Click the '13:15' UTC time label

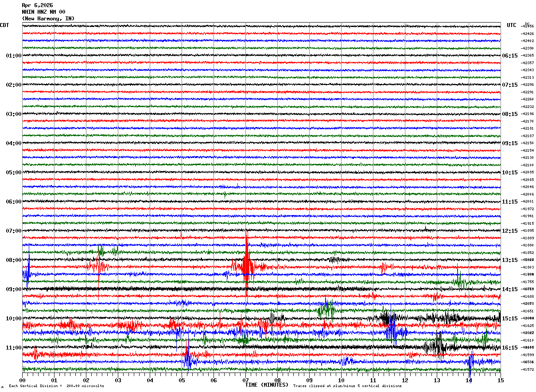click(510, 260)
